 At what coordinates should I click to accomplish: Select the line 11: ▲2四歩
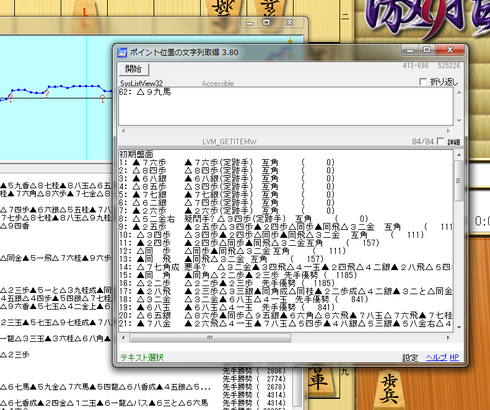249,243
